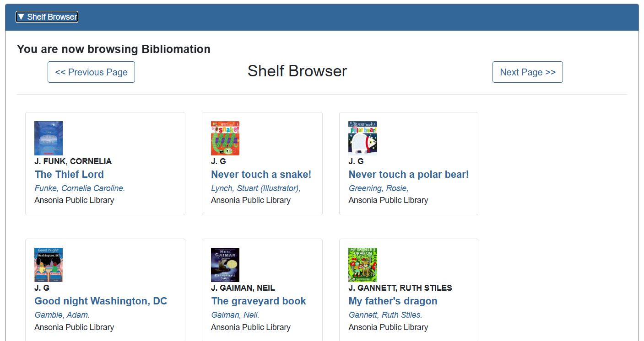Click The graveyard book cover image
Screen dimensions: 644x341
(x=225, y=264)
